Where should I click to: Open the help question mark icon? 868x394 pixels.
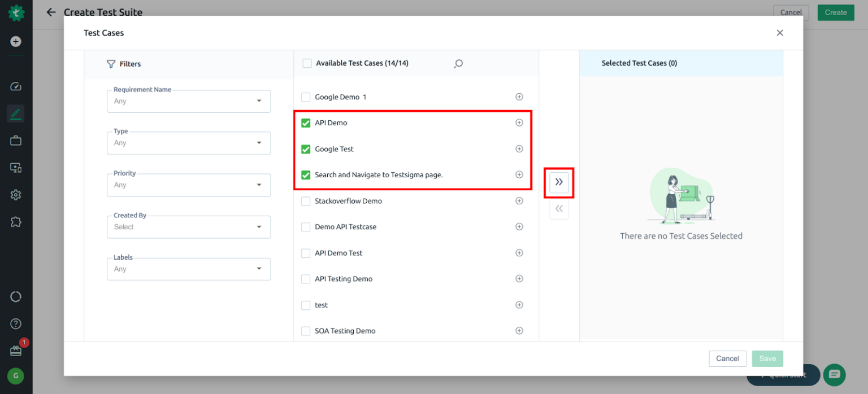[x=16, y=323]
